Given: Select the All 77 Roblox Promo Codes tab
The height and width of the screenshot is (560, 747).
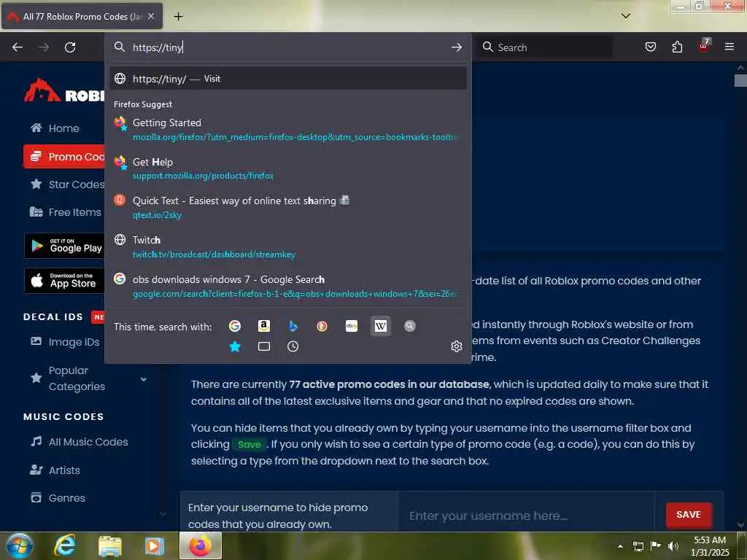Looking at the screenshot, I should click(x=82, y=16).
